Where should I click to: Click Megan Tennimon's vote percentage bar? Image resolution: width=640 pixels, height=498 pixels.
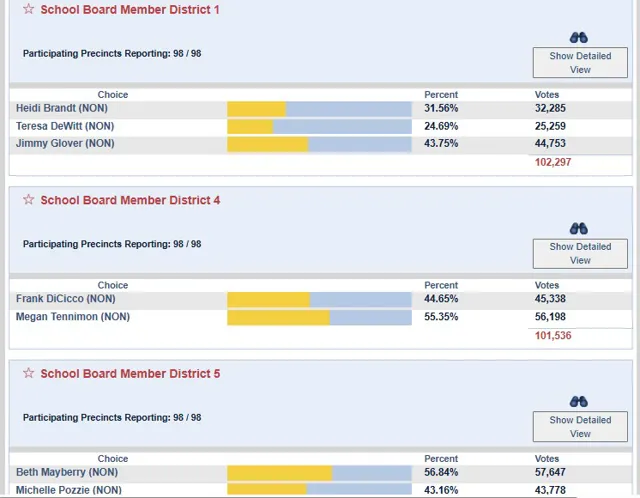tap(319, 318)
